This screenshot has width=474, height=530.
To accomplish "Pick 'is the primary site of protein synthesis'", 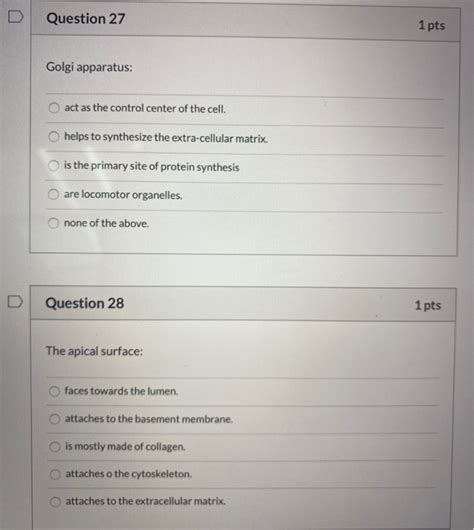I will [53, 165].
